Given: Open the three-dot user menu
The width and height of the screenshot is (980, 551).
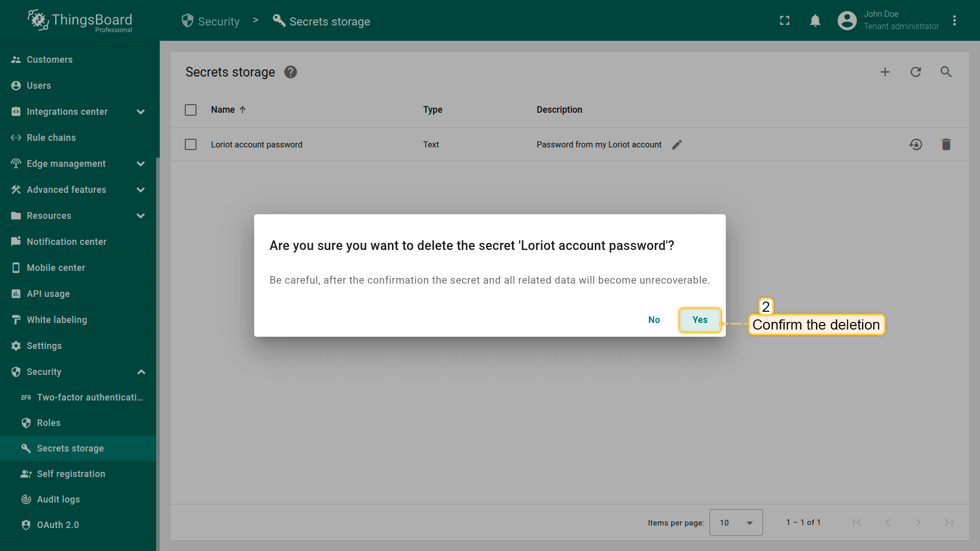Looking at the screenshot, I should pyautogui.click(x=954, y=20).
